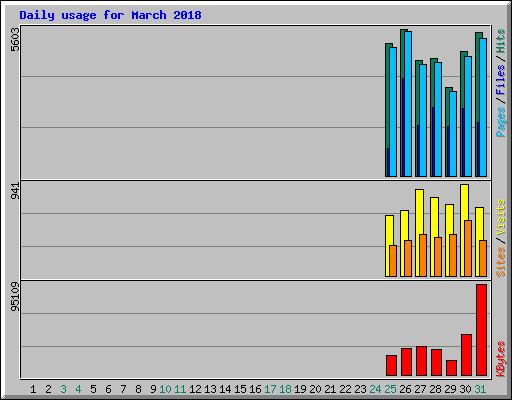Click day 28 on the x-axis
The image size is (512, 400).
435,389
